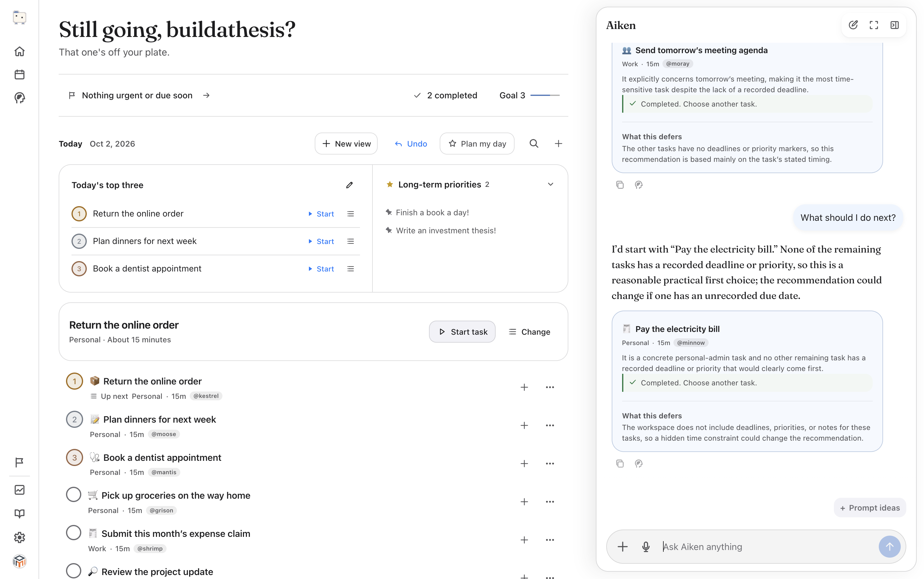The width and height of the screenshot is (924, 579).
Task: Open the Change menu for current task
Action: (530, 332)
